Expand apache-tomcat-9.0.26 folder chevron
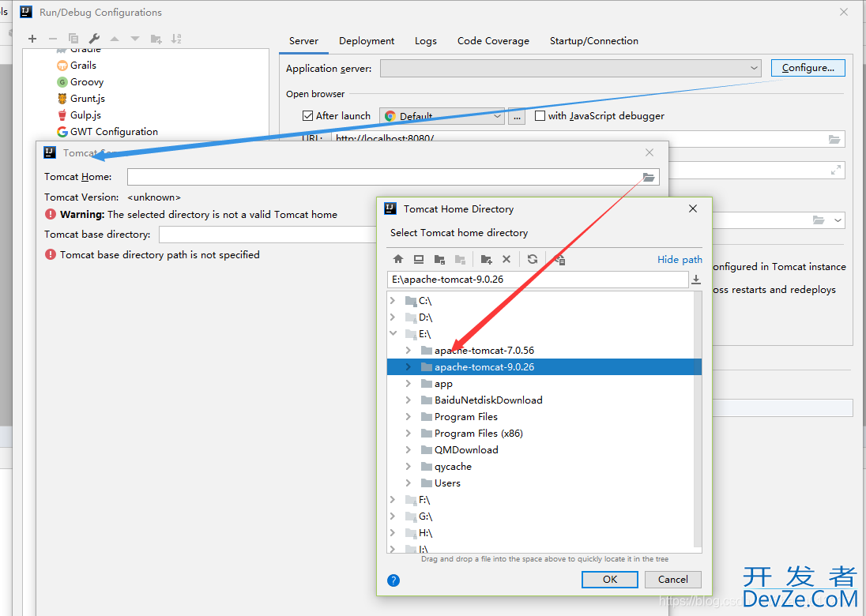Viewport: 866px width, 616px height. tap(409, 367)
